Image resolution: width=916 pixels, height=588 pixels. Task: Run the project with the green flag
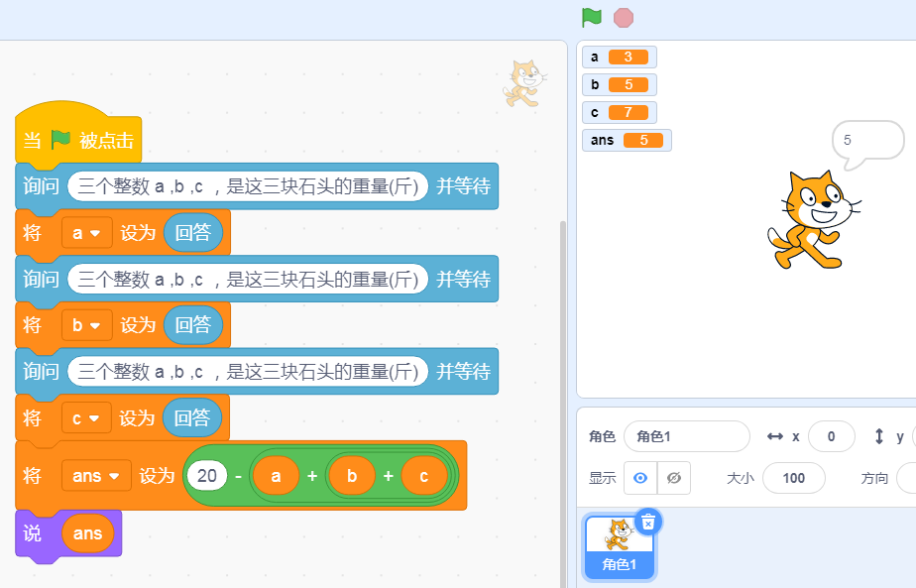pyautogui.click(x=588, y=18)
